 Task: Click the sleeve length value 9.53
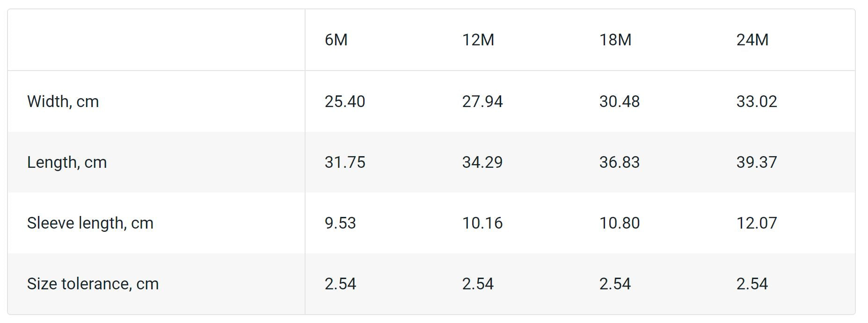coord(340,223)
